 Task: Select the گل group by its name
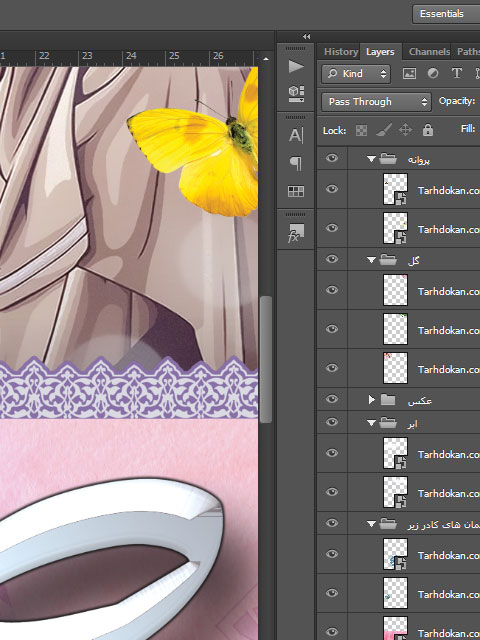click(x=413, y=260)
